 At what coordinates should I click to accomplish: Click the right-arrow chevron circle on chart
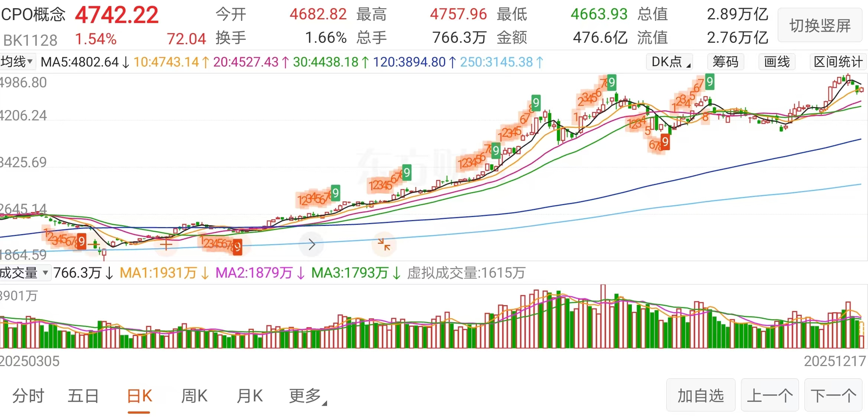coord(312,244)
